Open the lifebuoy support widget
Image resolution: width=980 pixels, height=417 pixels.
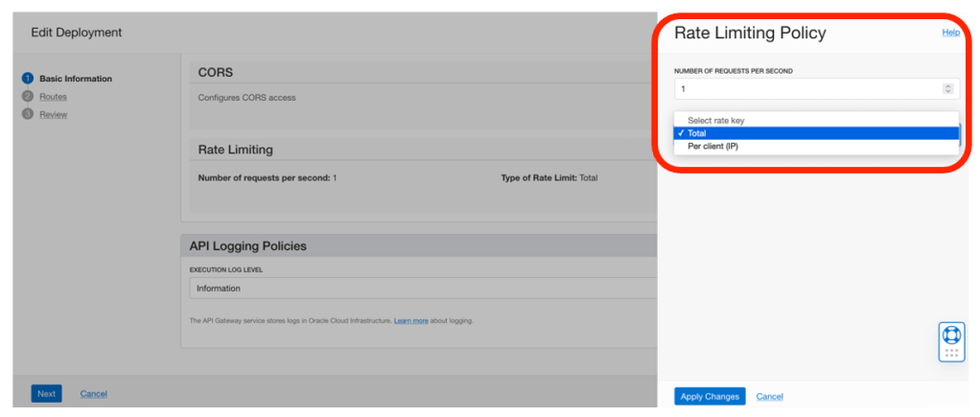click(x=950, y=336)
